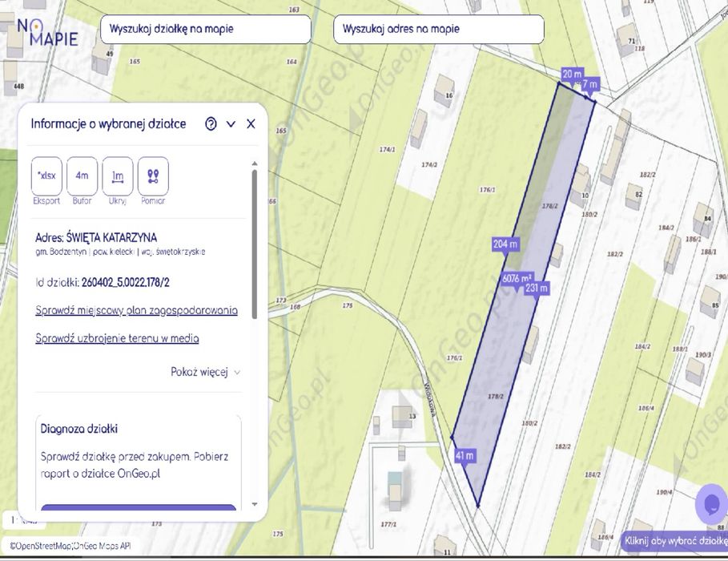728x561 pixels.
Task: Click building number 82 on map
Action: click(x=639, y=194)
